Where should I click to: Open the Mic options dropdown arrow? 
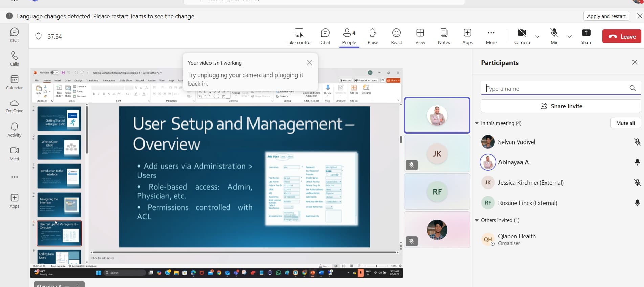(570, 37)
